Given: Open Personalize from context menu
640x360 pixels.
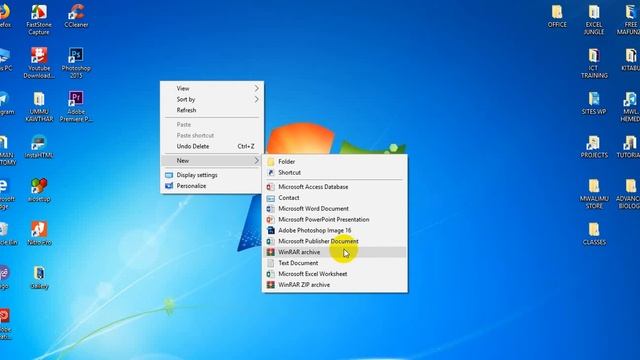Looking at the screenshot, I should click(212, 186).
